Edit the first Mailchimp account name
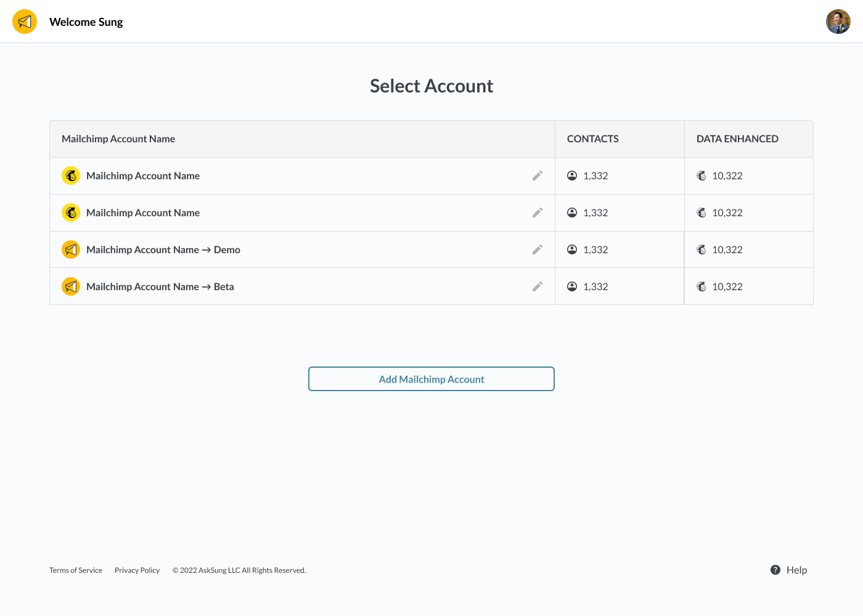 (538, 176)
